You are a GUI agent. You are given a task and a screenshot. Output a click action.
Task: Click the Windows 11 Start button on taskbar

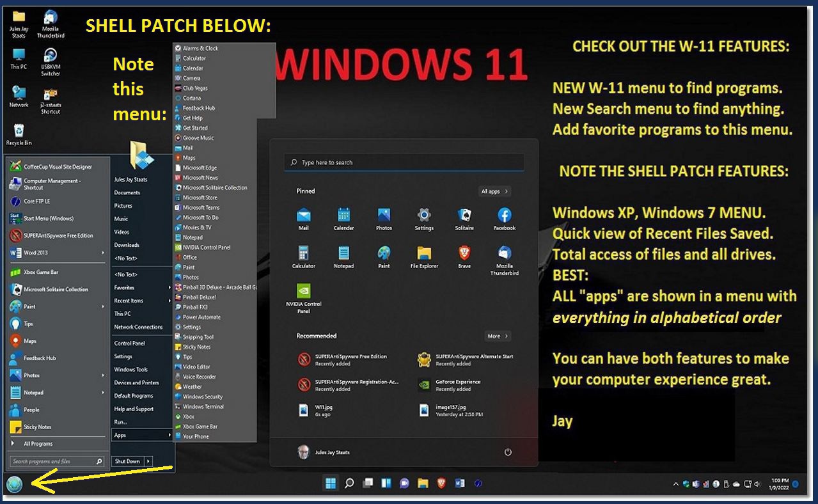click(x=331, y=483)
